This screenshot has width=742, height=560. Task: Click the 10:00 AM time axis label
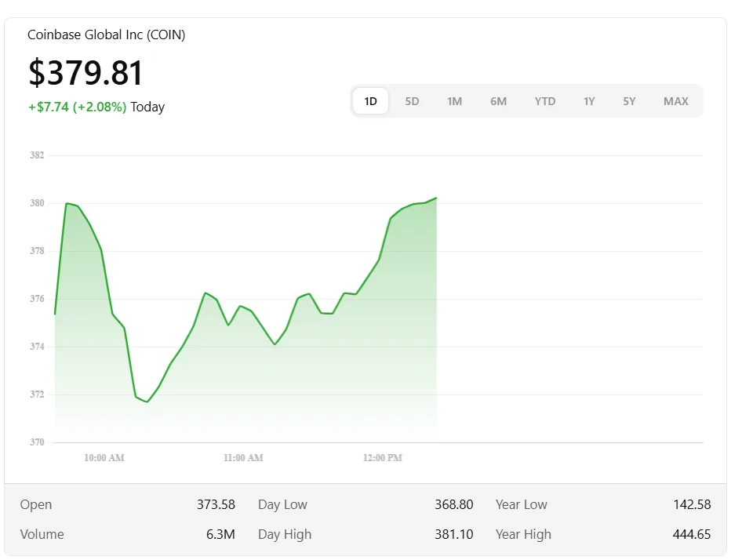click(x=104, y=458)
